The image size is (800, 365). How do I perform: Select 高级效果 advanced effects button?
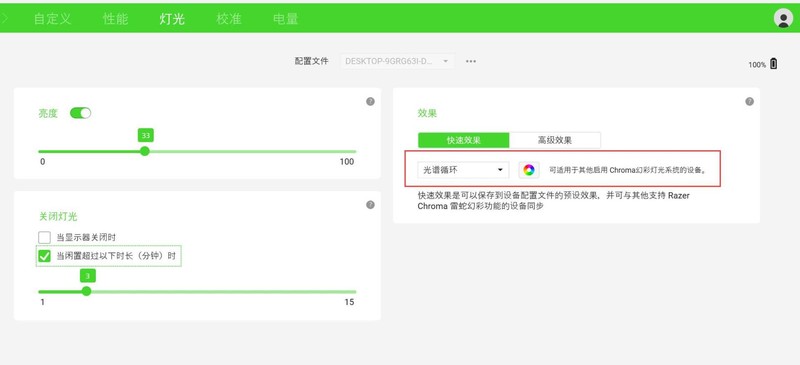555,140
